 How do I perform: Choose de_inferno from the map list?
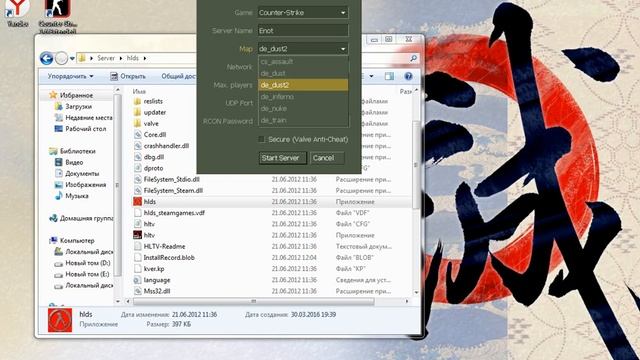pos(303,97)
